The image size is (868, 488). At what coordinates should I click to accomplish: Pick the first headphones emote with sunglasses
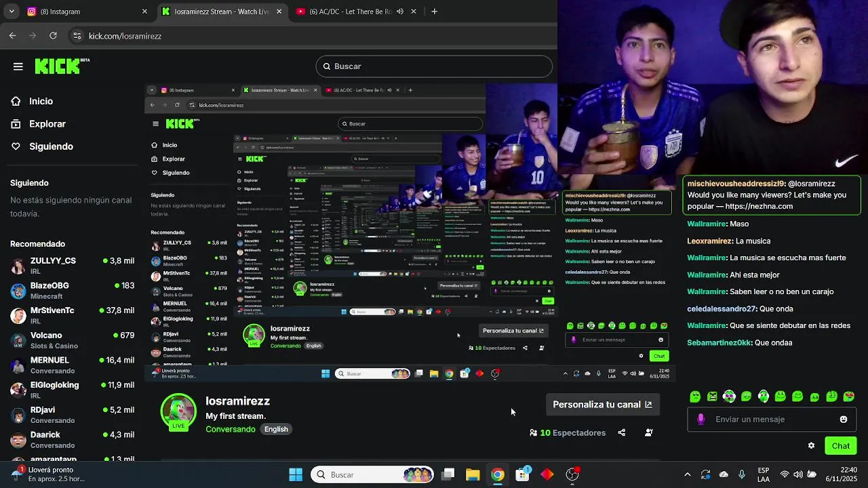click(x=729, y=396)
